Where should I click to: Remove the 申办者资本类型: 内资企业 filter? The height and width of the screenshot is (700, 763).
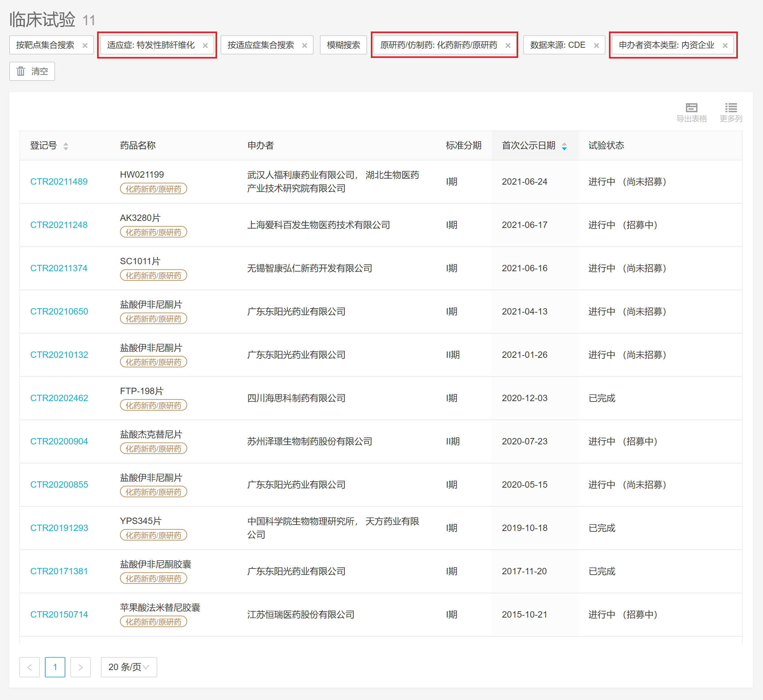click(x=724, y=46)
